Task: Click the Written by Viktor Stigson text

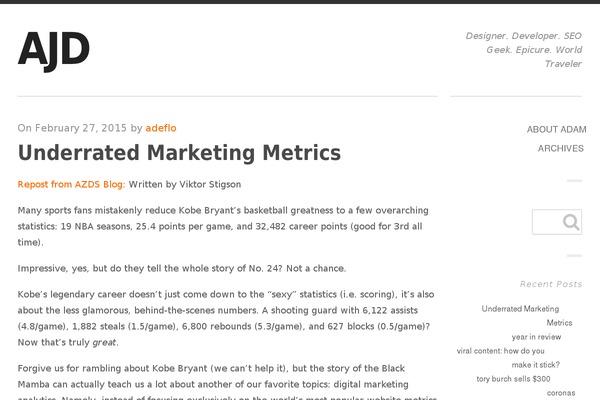Action: (185, 184)
